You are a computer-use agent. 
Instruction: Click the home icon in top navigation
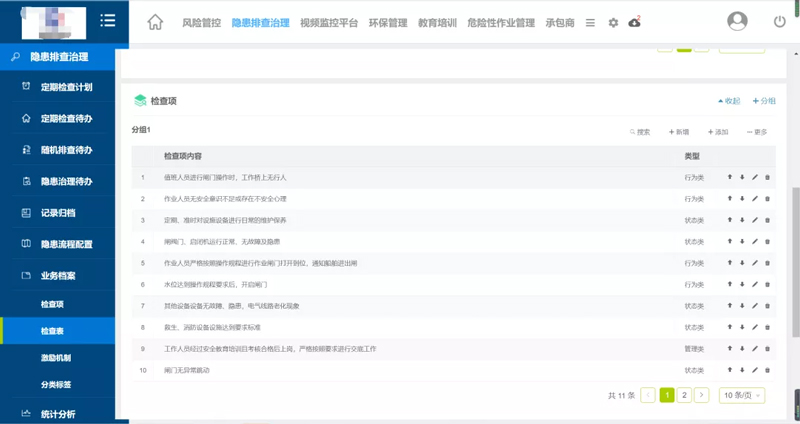[x=155, y=22]
